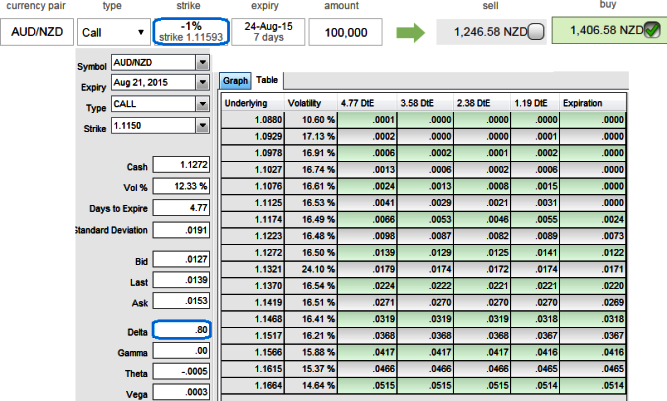Expand the Symbol AUD/NZD dropdown

[x=203, y=63]
